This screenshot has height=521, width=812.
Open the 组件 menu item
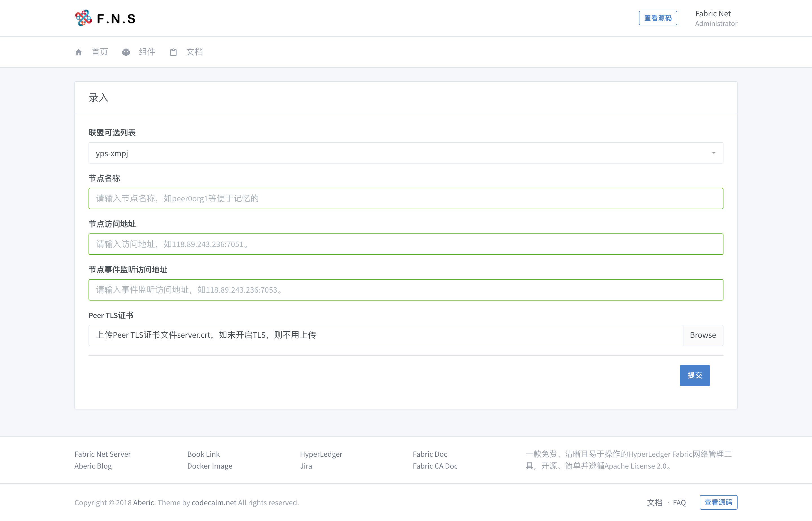coord(147,52)
